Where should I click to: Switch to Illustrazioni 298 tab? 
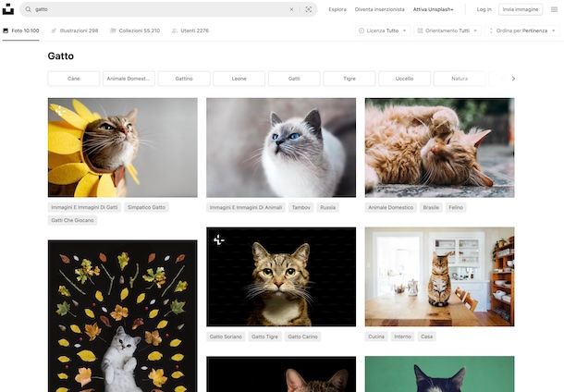pos(75,31)
